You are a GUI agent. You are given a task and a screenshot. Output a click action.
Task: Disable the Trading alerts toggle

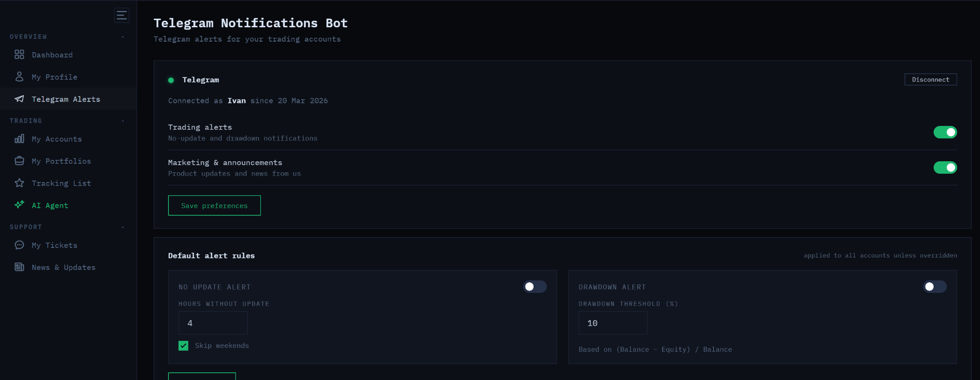click(x=945, y=132)
